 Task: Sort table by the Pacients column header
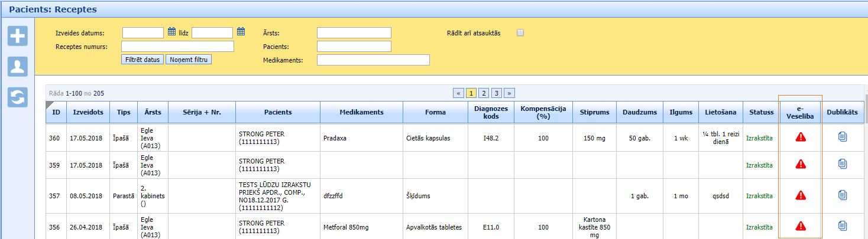tap(277, 112)
